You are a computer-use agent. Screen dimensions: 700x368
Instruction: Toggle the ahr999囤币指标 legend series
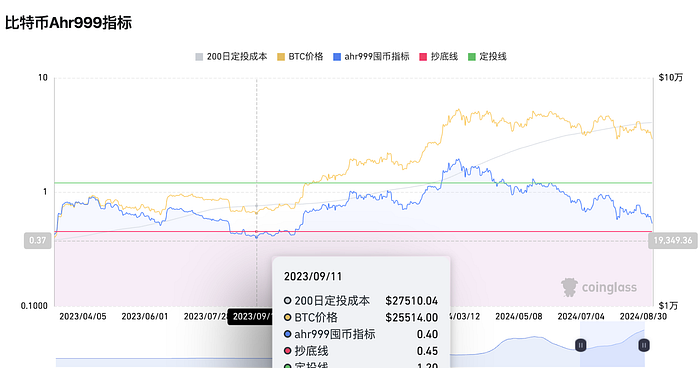371,57
